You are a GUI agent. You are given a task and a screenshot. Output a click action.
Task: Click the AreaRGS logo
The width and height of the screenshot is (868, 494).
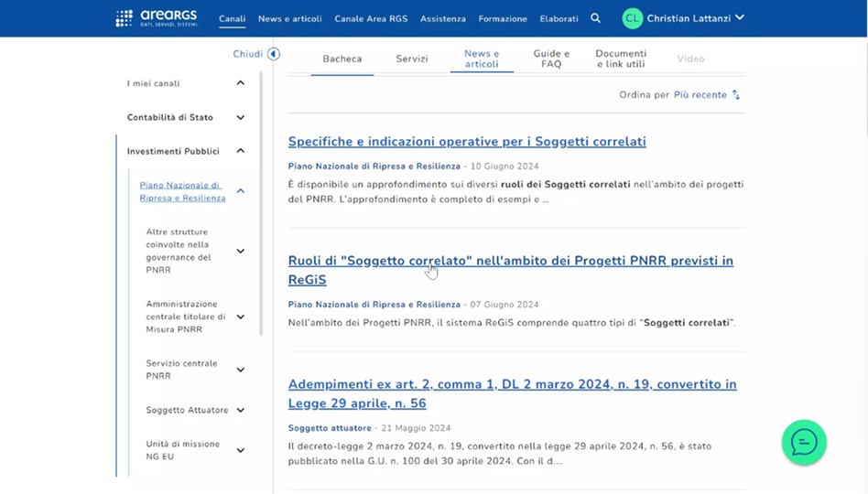(x=158, y=18)
